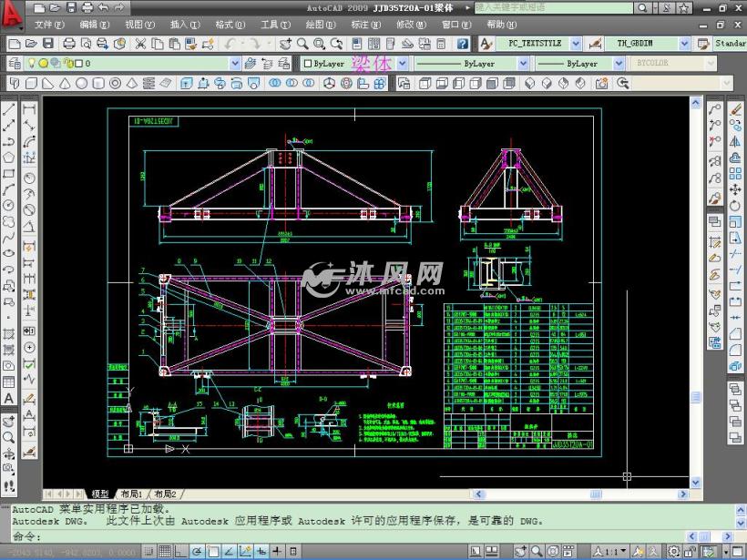
Task: Open the layer list dropdown
Action: point(236,62)
